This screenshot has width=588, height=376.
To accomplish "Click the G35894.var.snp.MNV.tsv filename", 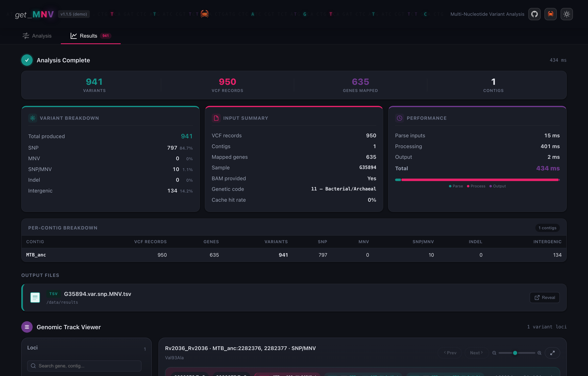I will coord(97,294).
